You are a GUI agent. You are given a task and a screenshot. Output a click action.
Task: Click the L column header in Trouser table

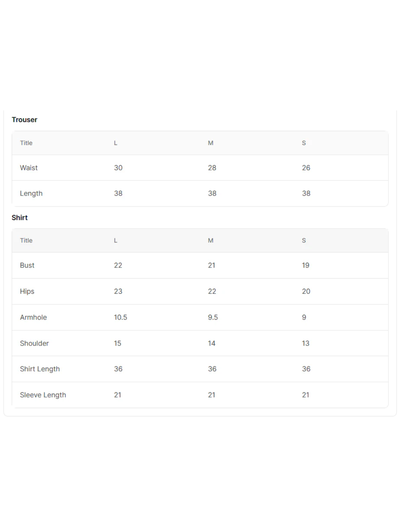[116, 143]
